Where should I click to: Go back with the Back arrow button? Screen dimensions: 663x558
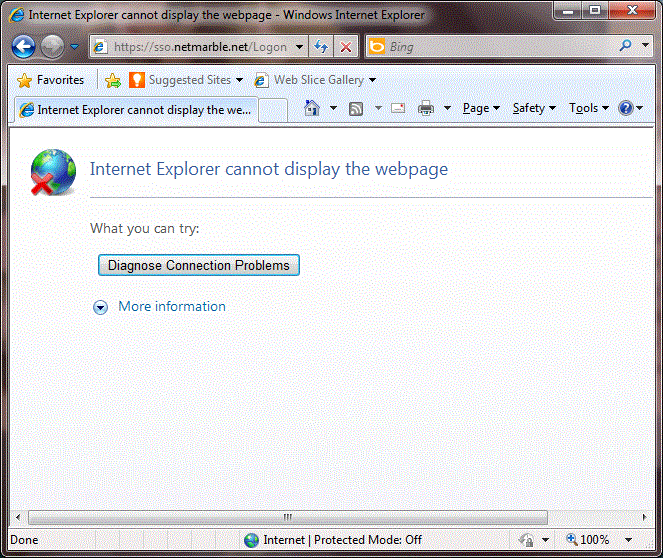23,46
